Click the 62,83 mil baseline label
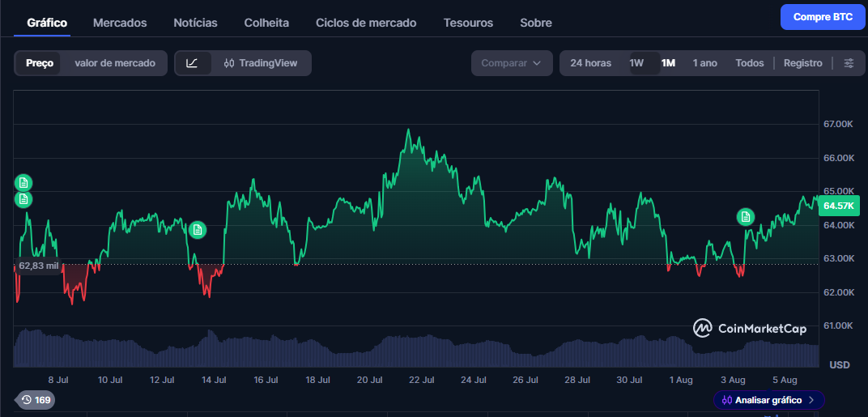Screen dimensions: 868x417 click(38, 266)
